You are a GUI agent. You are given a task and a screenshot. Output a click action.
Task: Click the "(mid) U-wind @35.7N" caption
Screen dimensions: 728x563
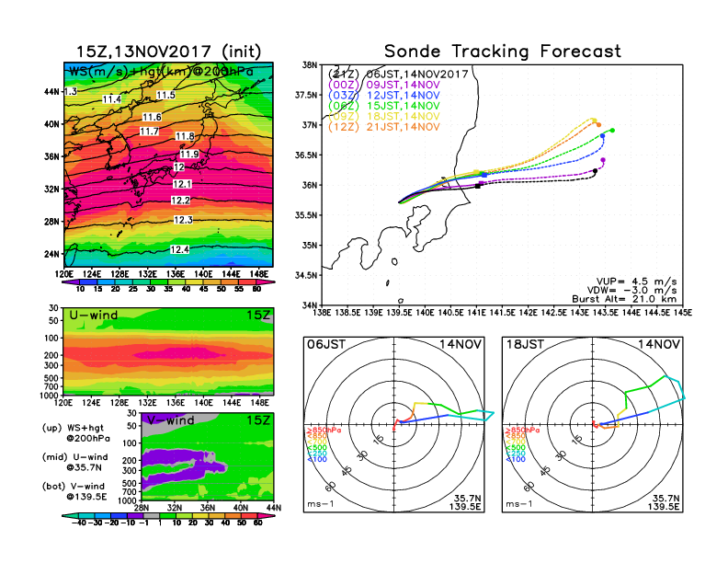(x=74, y=462)
